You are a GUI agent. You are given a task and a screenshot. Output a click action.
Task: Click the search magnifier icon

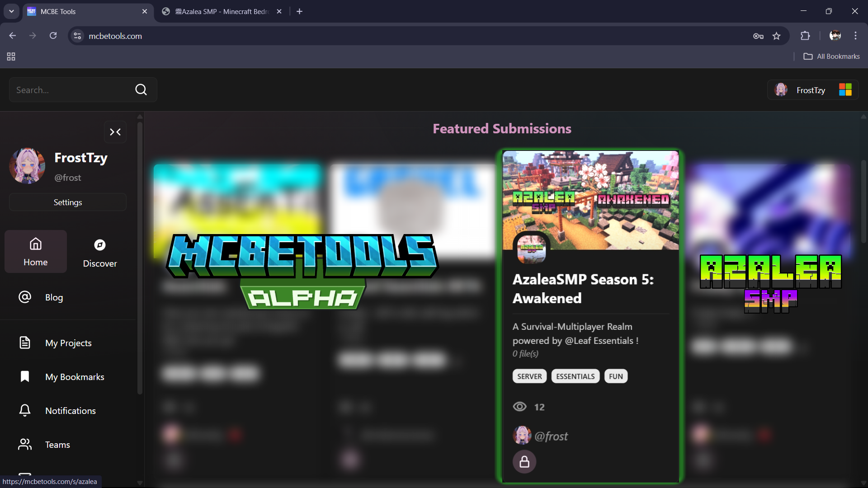[x=141, y=90]
